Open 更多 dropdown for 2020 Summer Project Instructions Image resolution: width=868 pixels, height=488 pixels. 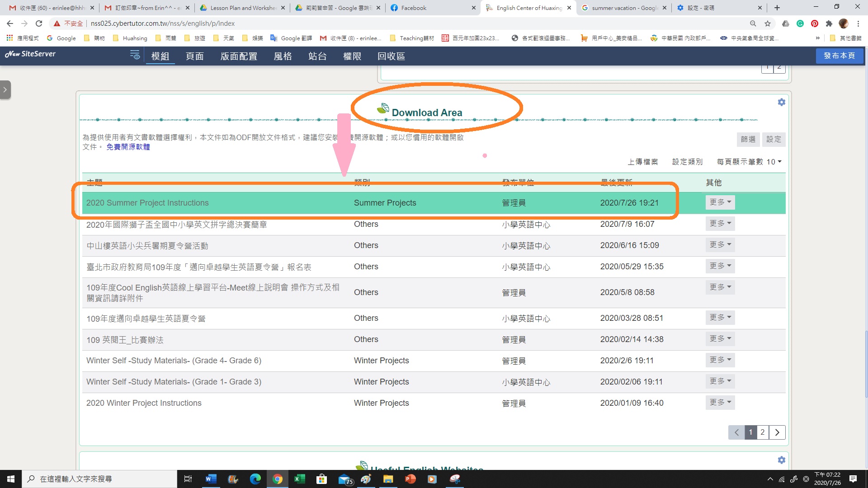click(720, 202)
